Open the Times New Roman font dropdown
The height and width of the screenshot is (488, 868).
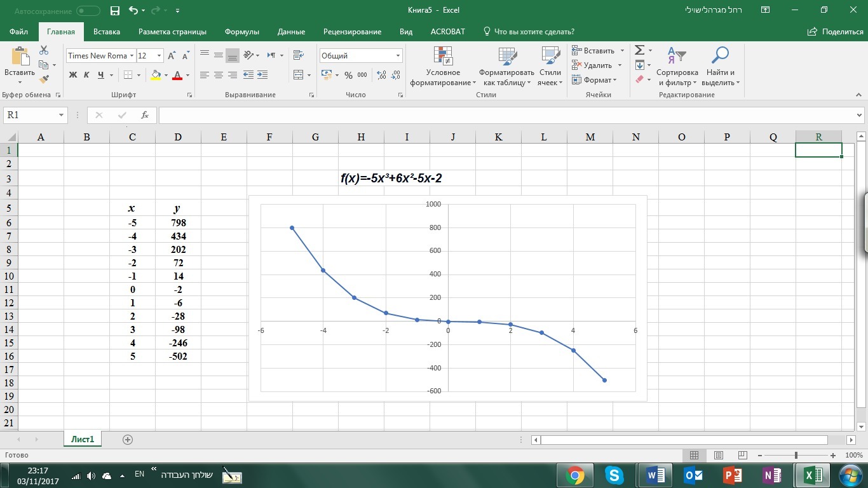(x=132, y=56)
